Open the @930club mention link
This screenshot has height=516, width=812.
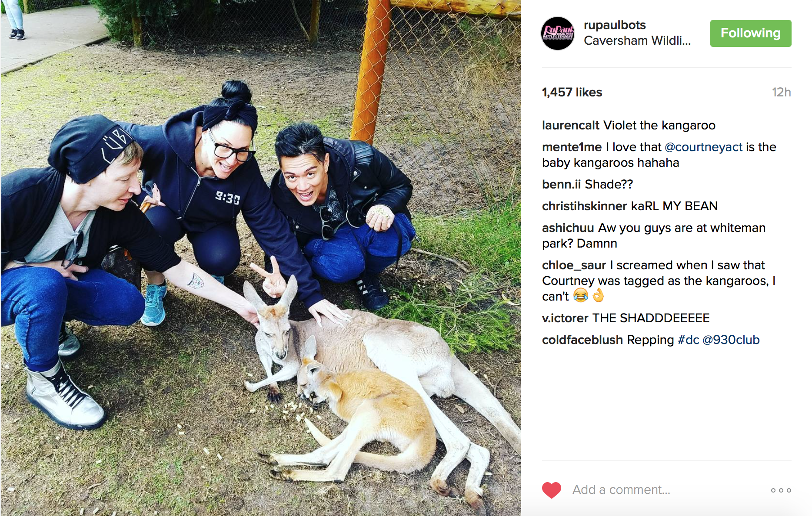tap(731, 340)
